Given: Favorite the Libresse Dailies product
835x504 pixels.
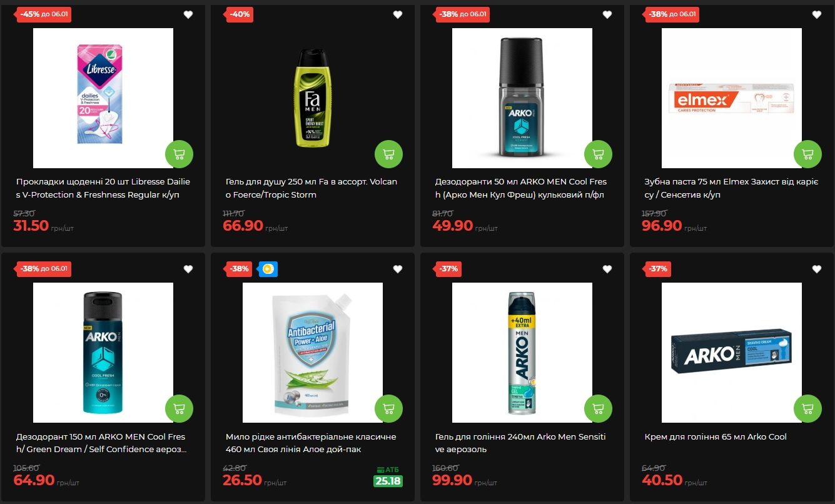Looking at the screenshot, I should pos(188,15).
